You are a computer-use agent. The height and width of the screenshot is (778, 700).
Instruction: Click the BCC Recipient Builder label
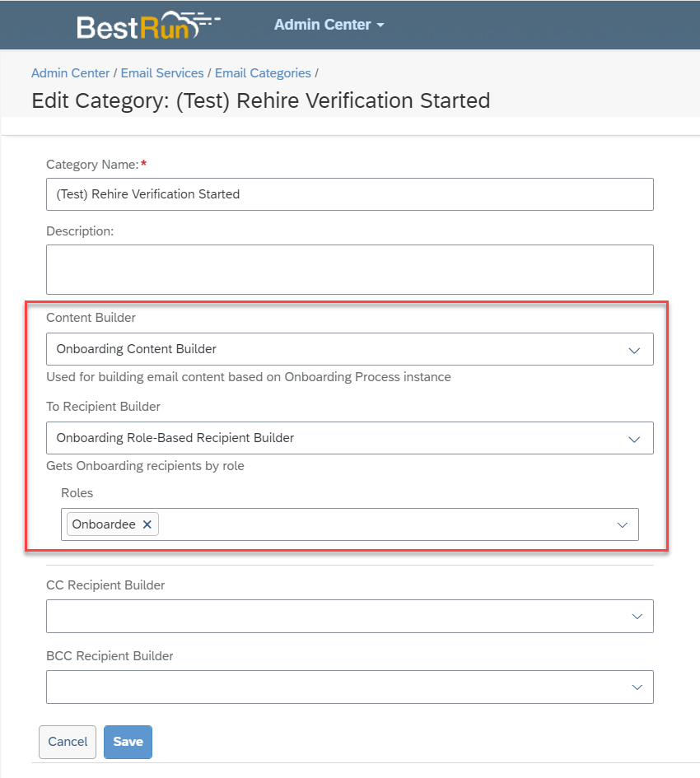point(110,656)
